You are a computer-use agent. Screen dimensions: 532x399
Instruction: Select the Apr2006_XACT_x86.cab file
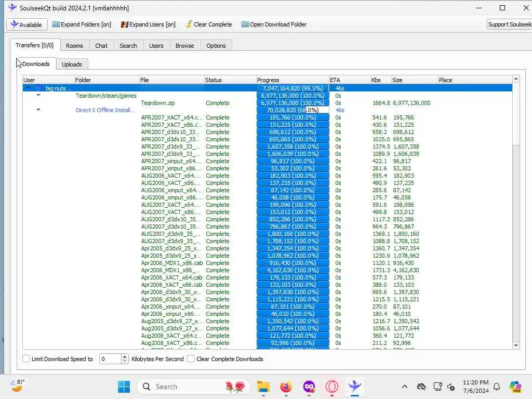[x=171, y=285]
